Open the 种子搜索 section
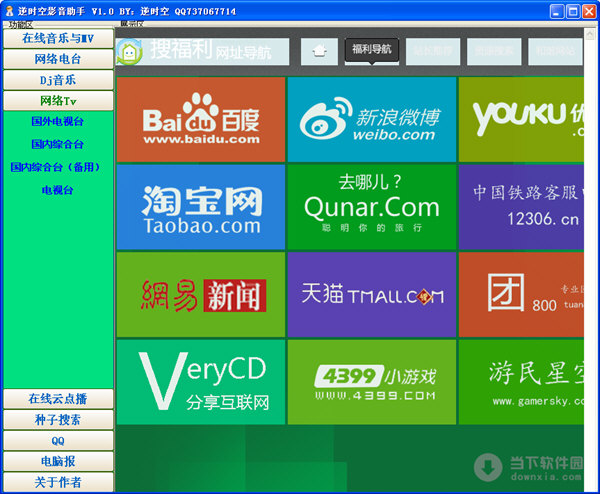600x494 pixels. click(58, 420)
